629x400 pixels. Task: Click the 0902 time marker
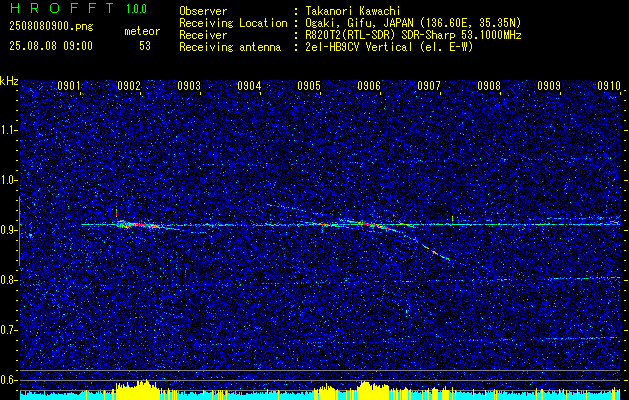click(129, 86)
